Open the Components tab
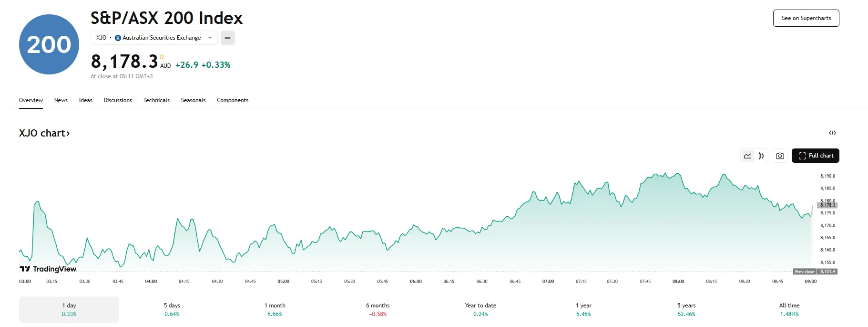 click(x=233, y=100)
